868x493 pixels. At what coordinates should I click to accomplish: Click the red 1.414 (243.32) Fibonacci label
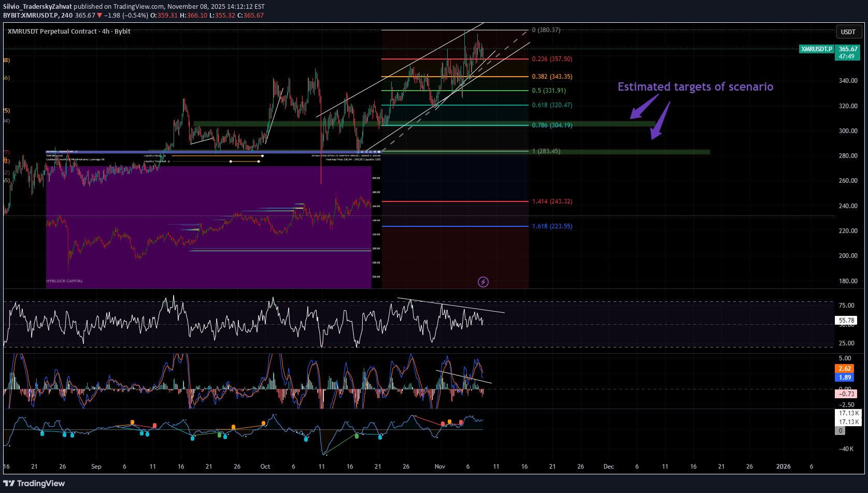(552, 201)
